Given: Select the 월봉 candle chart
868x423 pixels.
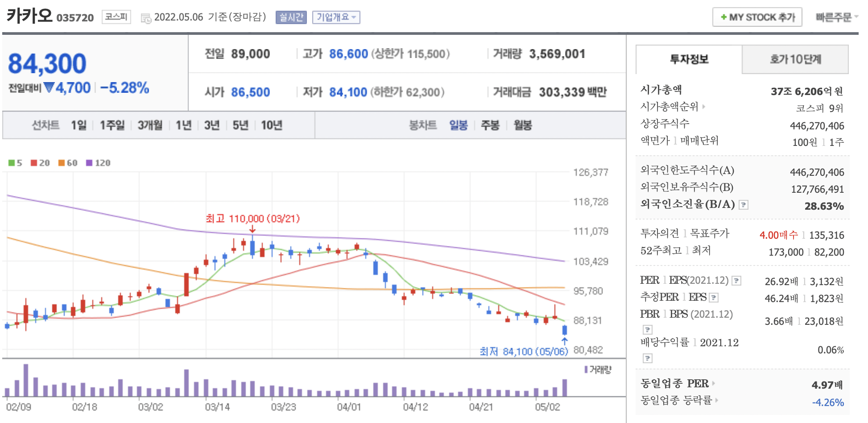Looking at the screenshot, I should coord(523,125).
